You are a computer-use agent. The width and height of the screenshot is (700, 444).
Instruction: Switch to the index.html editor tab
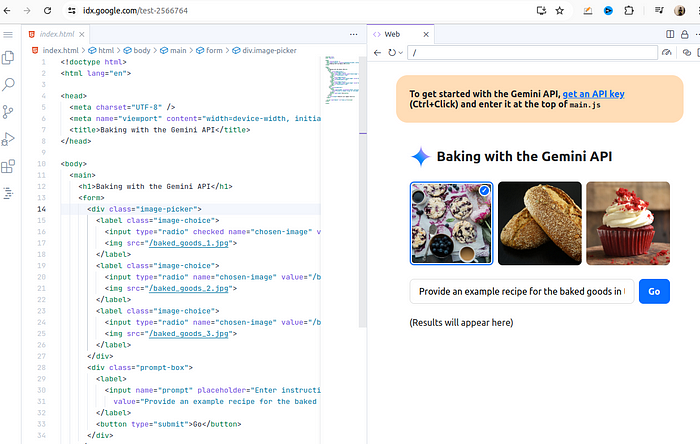click(57, 34)
